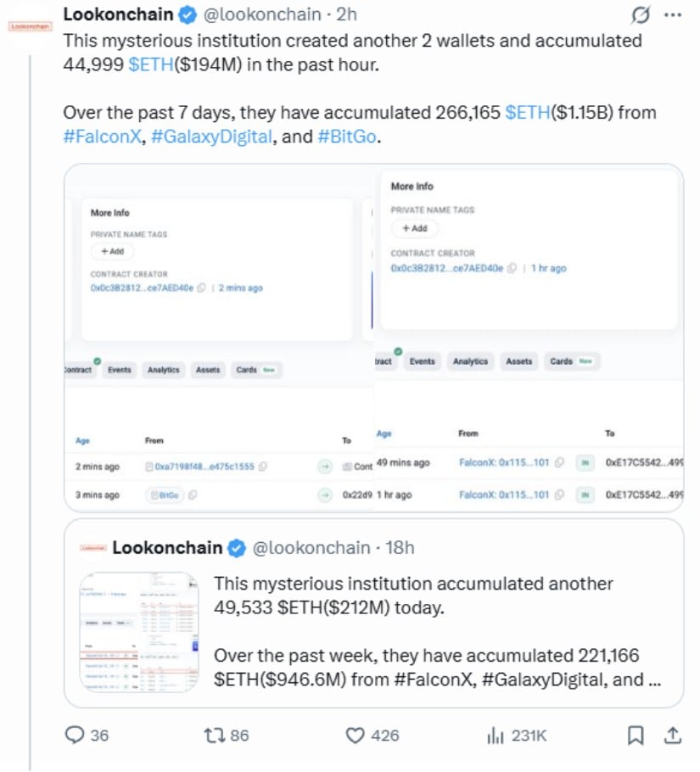Open Grok circle-slash icon
Viewport: 700px width, 772px height.
[x=641, y=15]
